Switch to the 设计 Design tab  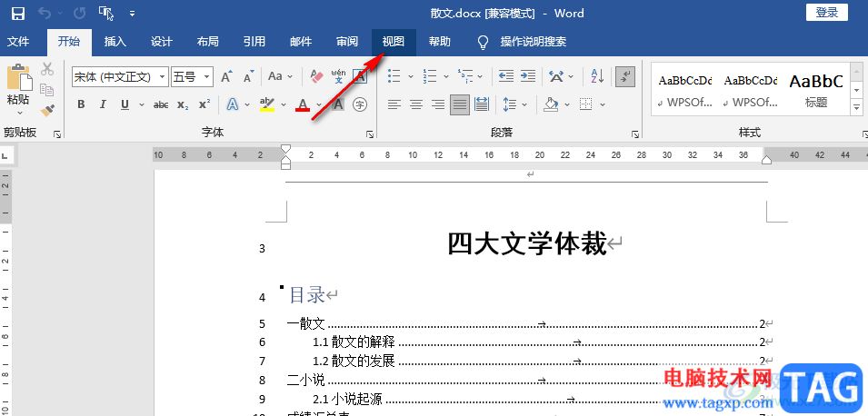coord(162,42)
